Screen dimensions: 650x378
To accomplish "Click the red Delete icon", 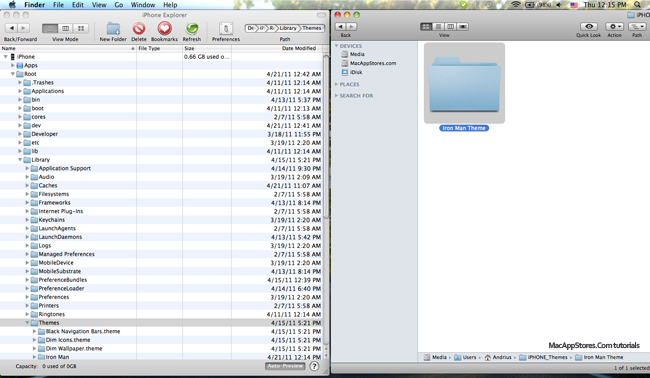I will 139,29.
